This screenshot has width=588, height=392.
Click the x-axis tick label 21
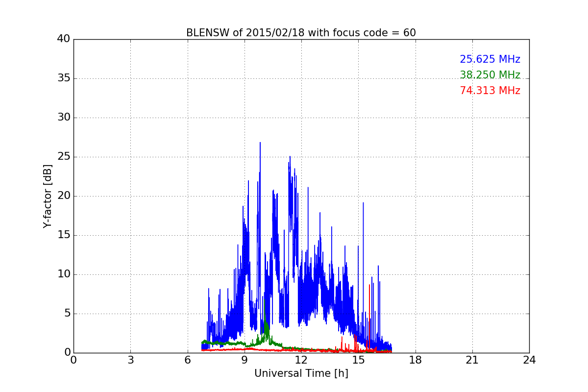[x=472, y=360]
